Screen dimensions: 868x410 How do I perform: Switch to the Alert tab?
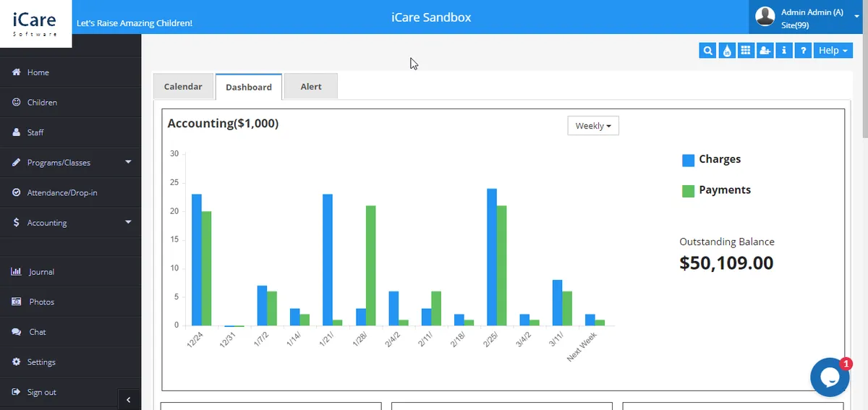pos(311,87)
